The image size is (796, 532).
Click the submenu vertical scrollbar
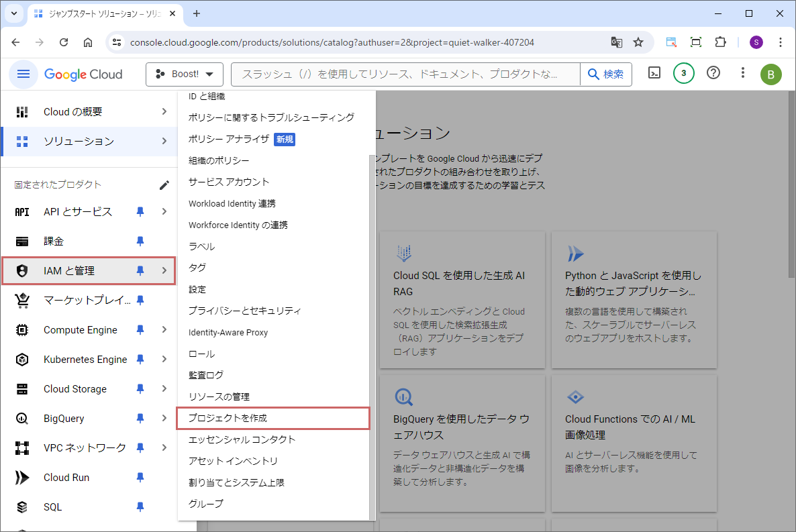click(372, 335)
